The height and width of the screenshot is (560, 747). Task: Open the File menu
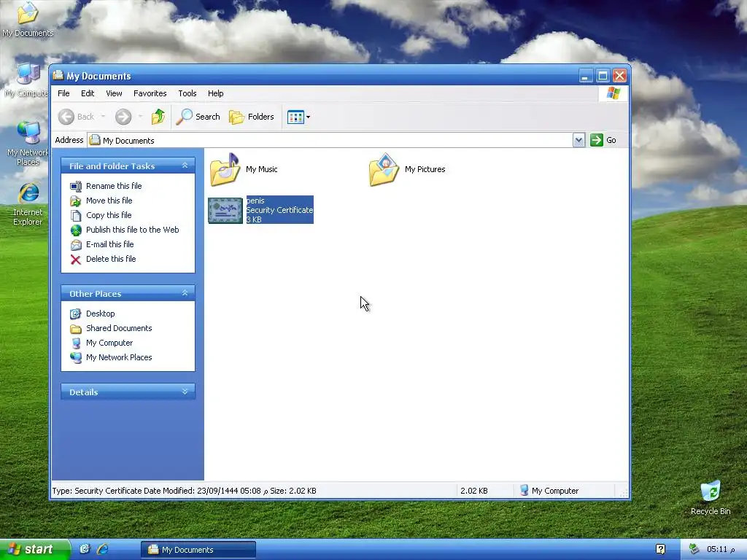[x=63, y=93]
